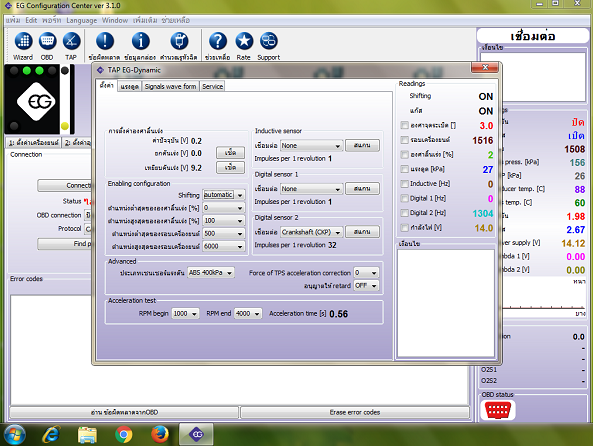
Task: Open the Edit menu
Action: (31, 20)
